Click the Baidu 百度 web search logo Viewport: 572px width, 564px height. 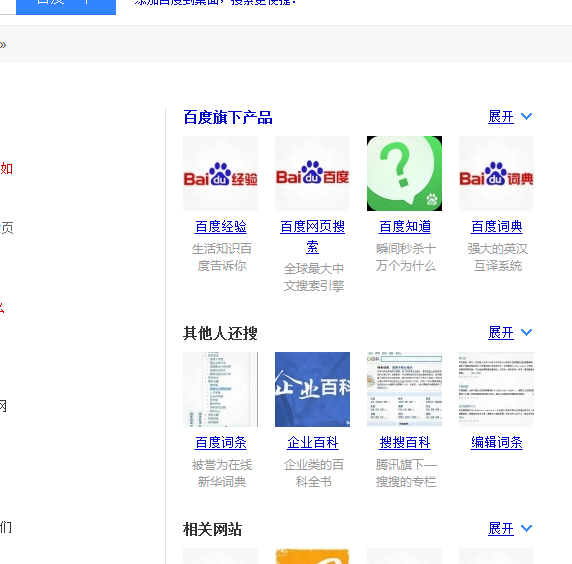pos(312,173)
